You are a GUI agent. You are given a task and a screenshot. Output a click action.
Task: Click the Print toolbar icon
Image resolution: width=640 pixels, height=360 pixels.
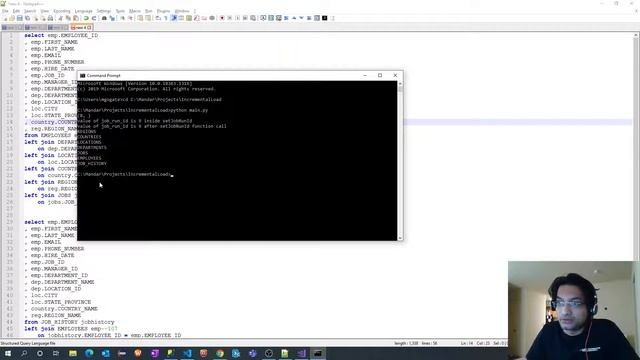50,18
